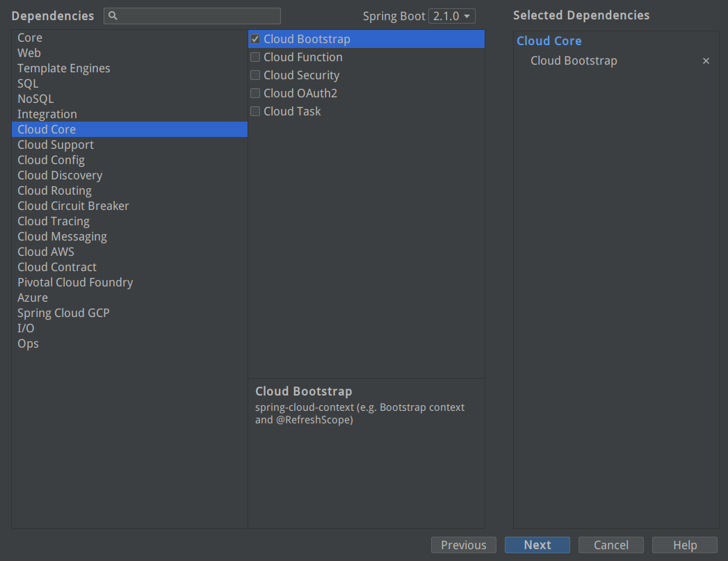
Task: Select the Cloud Bootstrap entry in Selected Dependencies
Action: point(574,60)
